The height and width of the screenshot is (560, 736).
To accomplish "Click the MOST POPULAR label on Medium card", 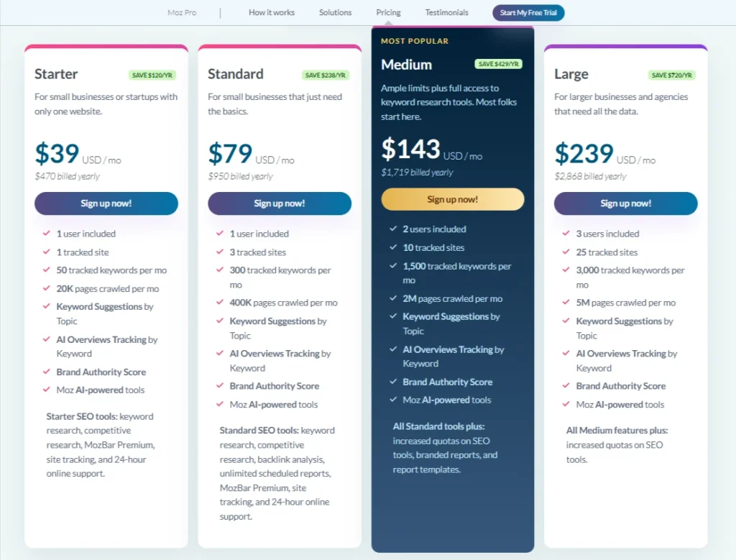I will (415, 41).
